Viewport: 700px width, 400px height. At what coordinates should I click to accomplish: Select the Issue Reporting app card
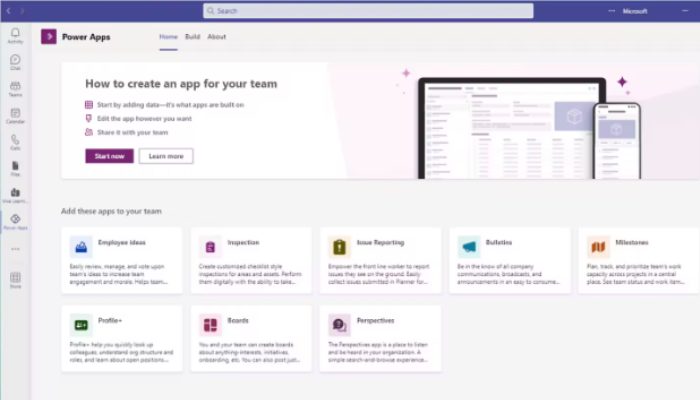point(380,260)
